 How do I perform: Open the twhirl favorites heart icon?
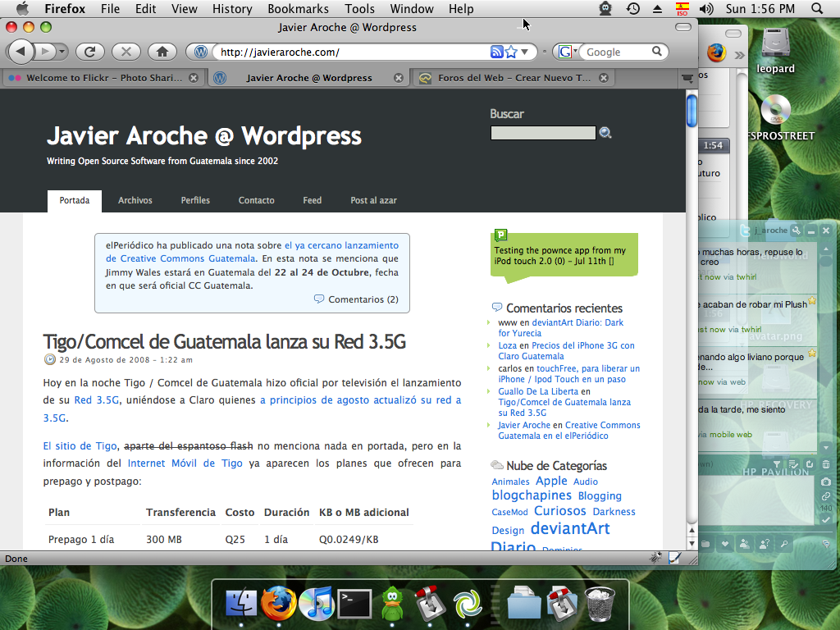coord(725,544)
